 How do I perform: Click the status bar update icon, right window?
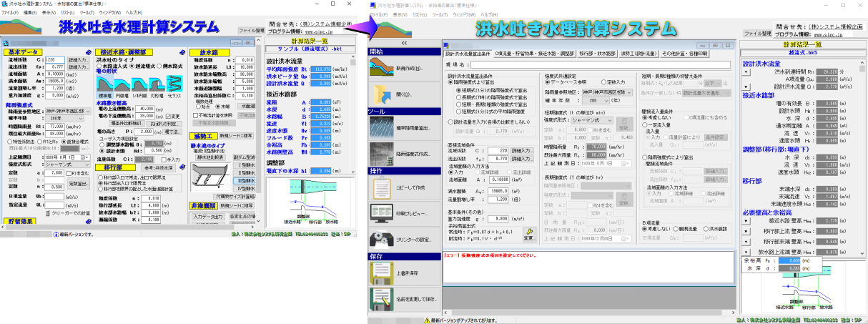tap(425, 320)
